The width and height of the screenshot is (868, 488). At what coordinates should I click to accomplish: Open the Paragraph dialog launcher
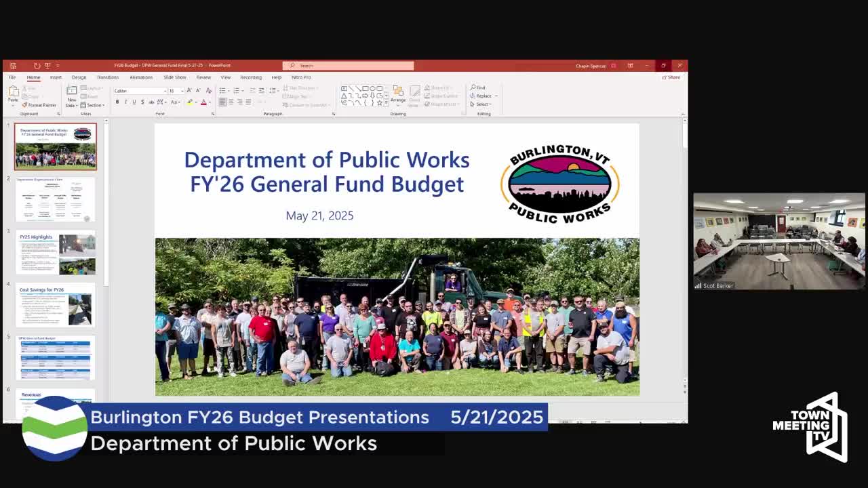334,114
